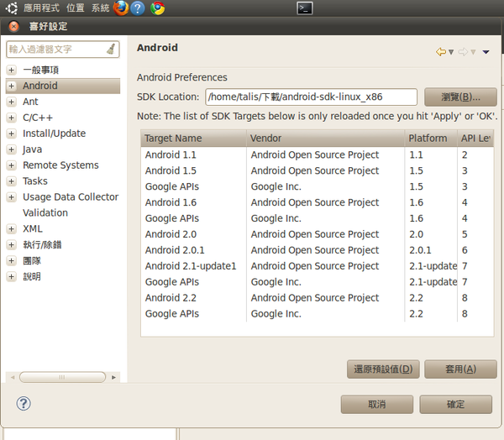Open the 系統 menu
This screenshot has height=440, width=504.
coord(100,8)
